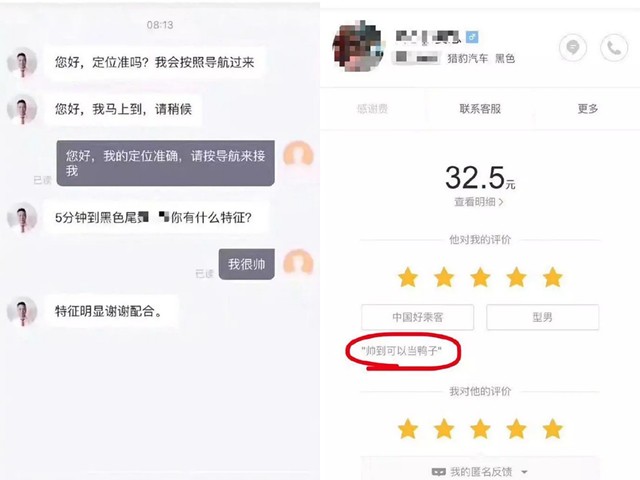Expand 我的匿名反馈 dropdown arrow
Screen dimensions: 640x480
524,472
